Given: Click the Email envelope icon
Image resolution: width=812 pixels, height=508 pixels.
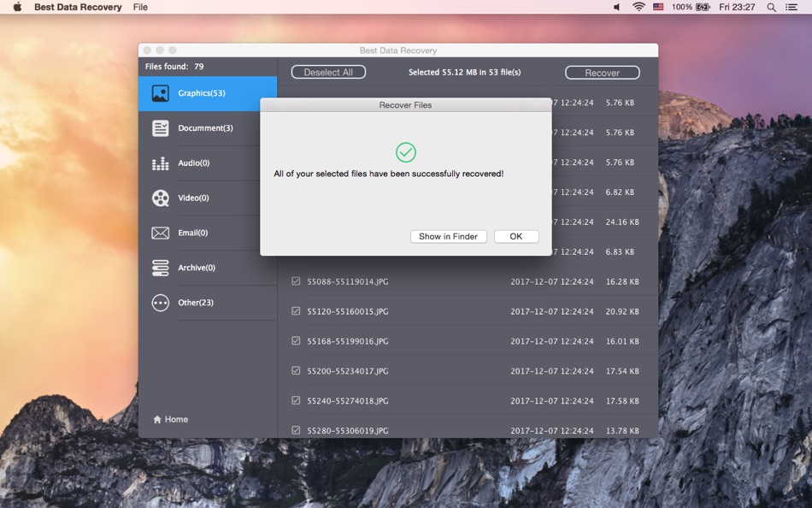Looking at the screenshot, I should [160, 233].
